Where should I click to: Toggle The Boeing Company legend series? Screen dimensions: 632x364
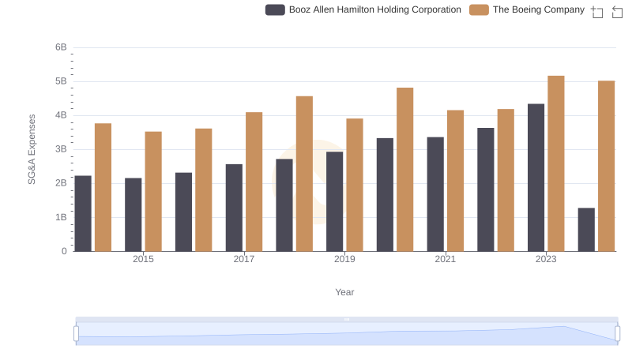[x=527, y=9]
